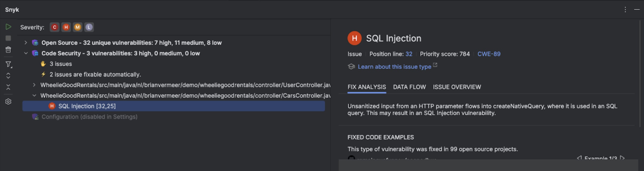Click the lightning bolt fixable icon
644x171 pixels.
(x=43, y=74)
